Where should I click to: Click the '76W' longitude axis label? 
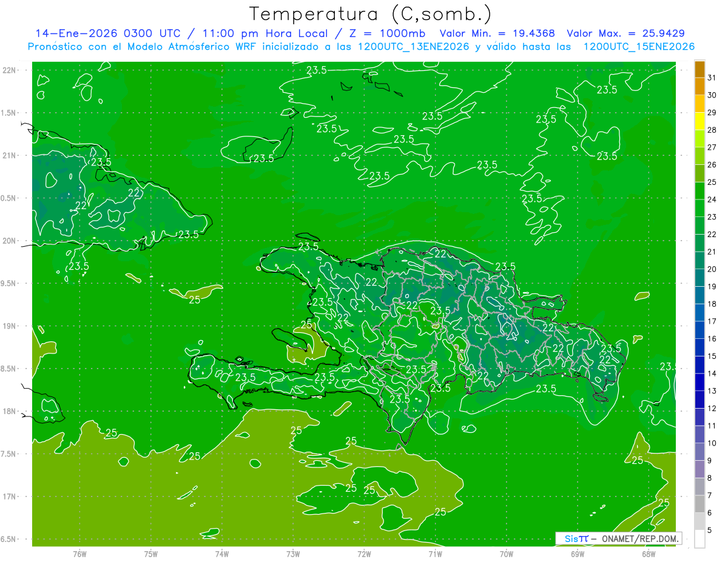79,554
